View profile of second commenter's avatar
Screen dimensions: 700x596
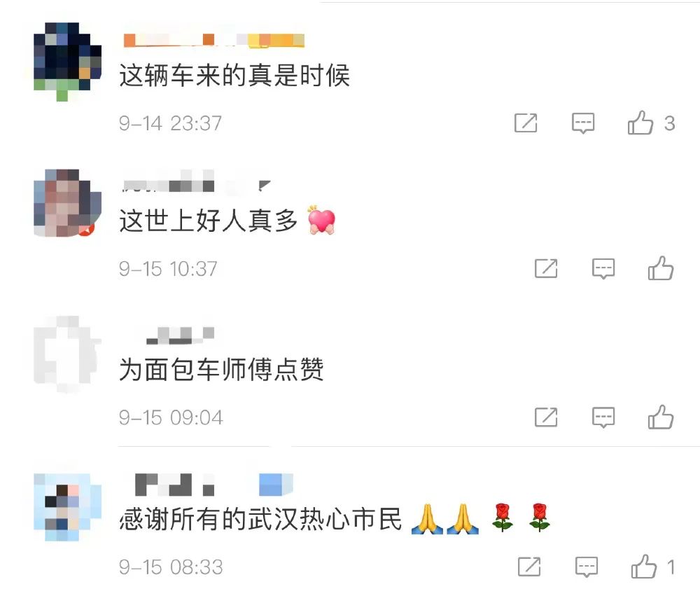pos(67,203)
